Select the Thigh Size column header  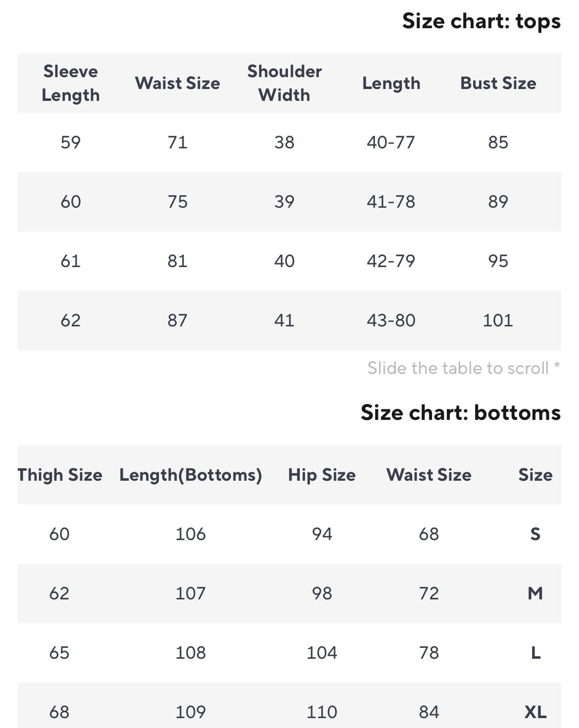pos(60,475)
